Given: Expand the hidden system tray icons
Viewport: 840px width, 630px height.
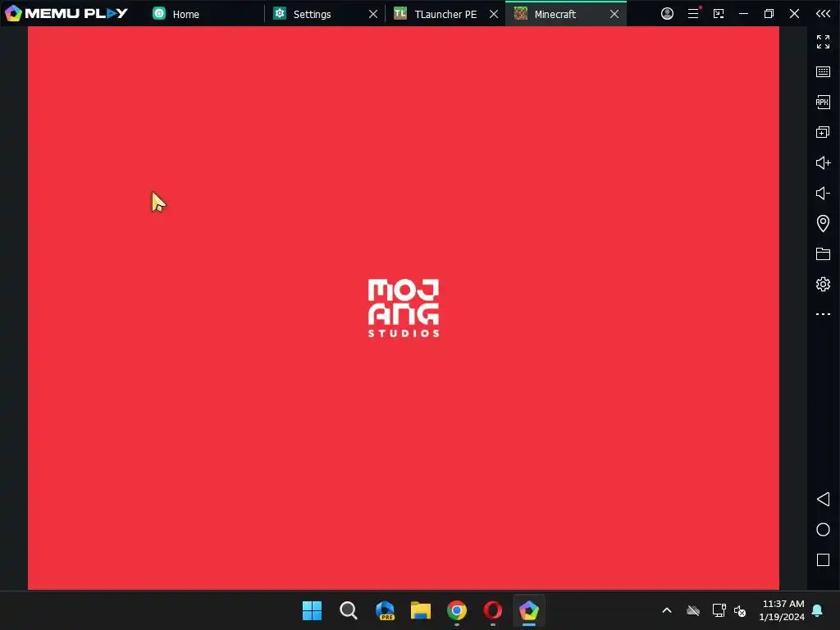Looking at the screenshot, I should (667, 610).
